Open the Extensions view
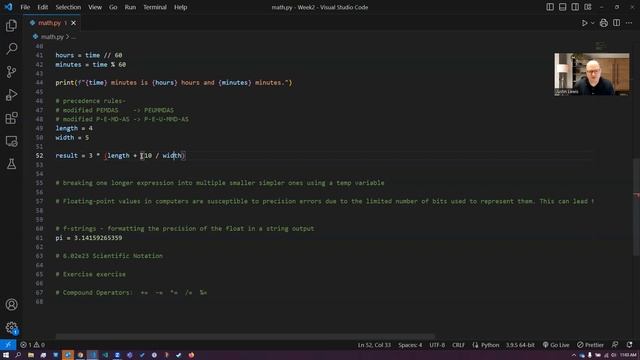Screen dimensions: 640x360 point(11,118)
